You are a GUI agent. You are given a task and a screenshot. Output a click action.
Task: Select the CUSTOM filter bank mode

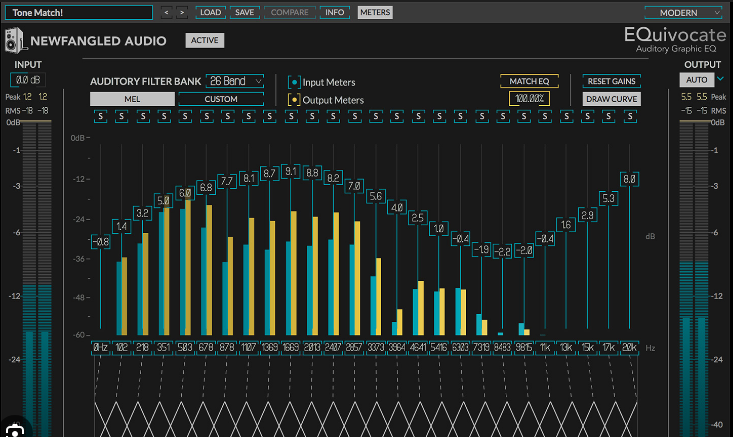point(221,99)
